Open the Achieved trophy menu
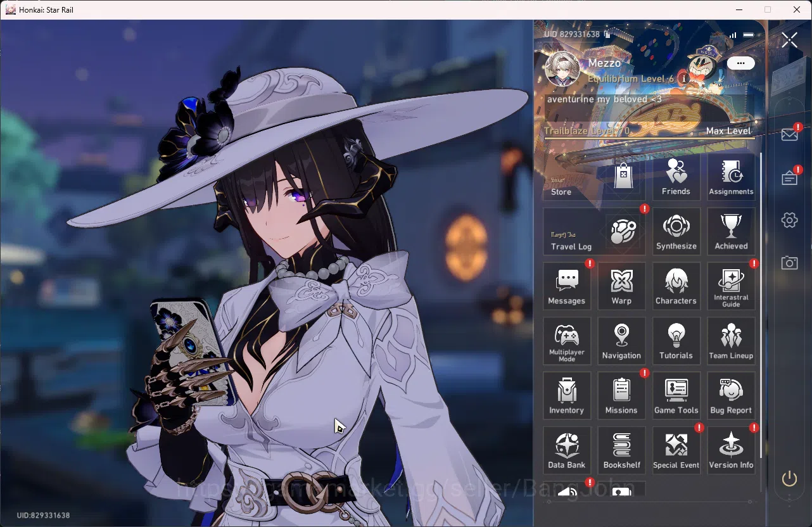Screen dimensions: 812x527 [731, 231]
